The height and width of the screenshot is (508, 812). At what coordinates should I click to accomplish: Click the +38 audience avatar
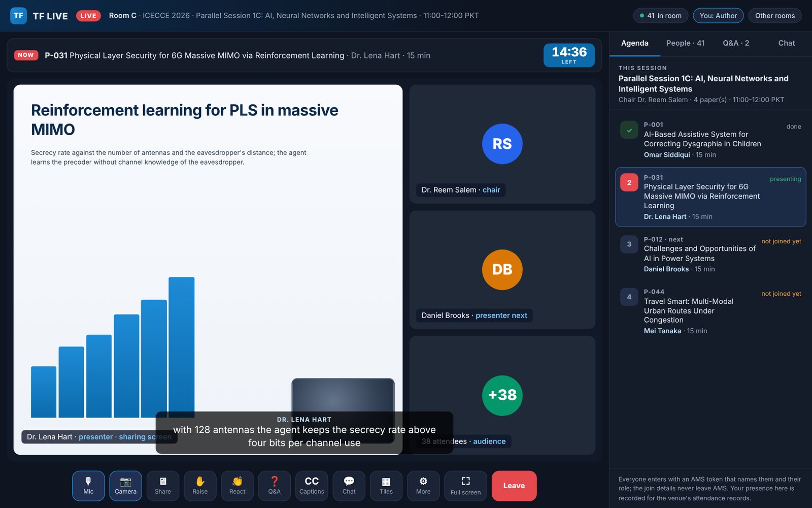502,395
